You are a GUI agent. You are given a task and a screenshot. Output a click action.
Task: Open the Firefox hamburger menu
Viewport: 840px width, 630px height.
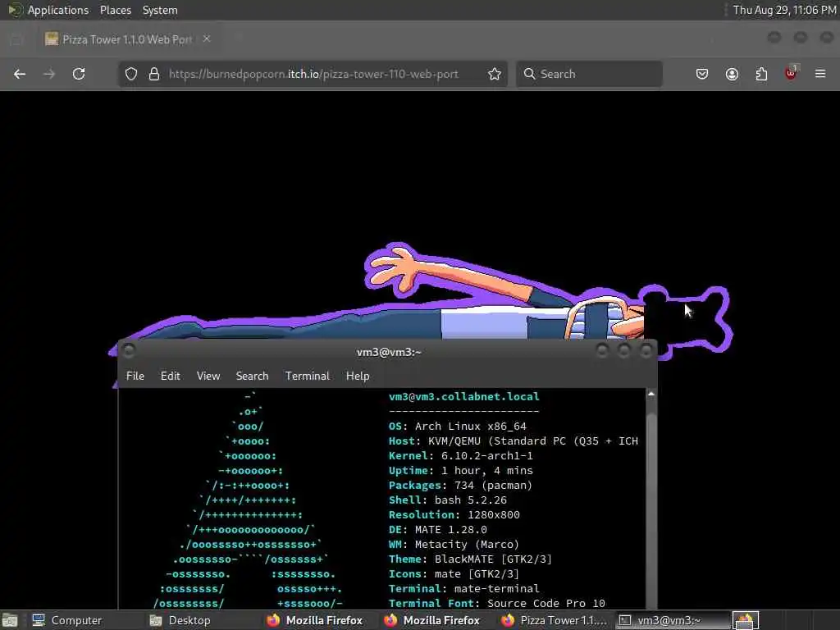coord(820,74)
